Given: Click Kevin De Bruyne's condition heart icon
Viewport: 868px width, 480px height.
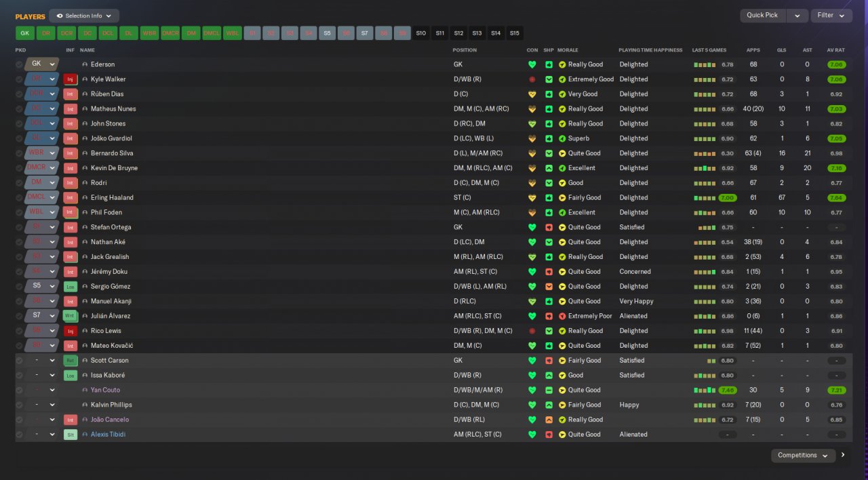Looking at the screenshot, I should pyautogui.click(x=532, y=168).
